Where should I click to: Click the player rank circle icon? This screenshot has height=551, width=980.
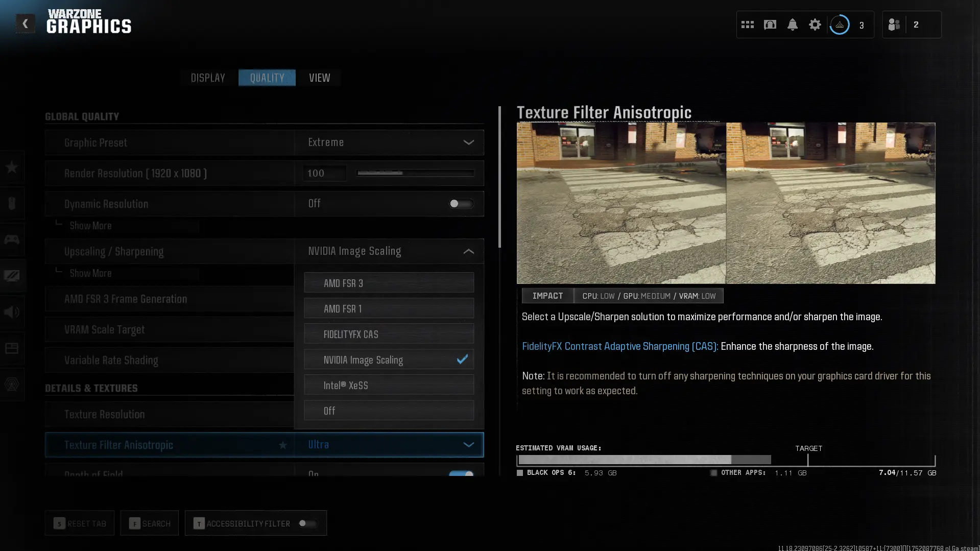click(x=840, y=25)
